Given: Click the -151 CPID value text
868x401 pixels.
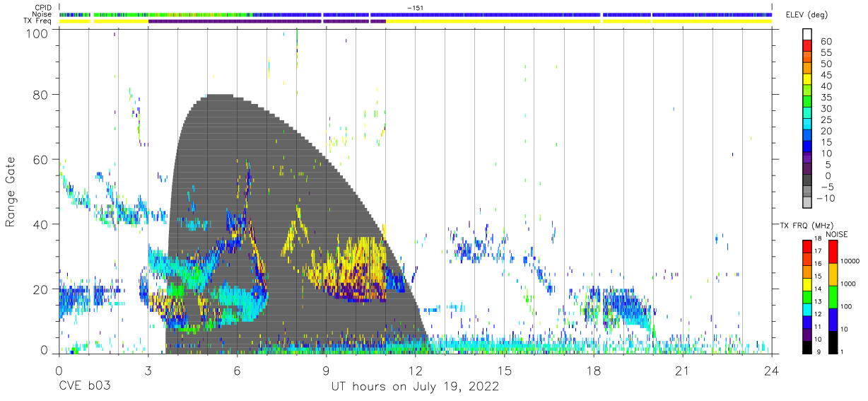Looking at the screenshot, I should point(415,8).
